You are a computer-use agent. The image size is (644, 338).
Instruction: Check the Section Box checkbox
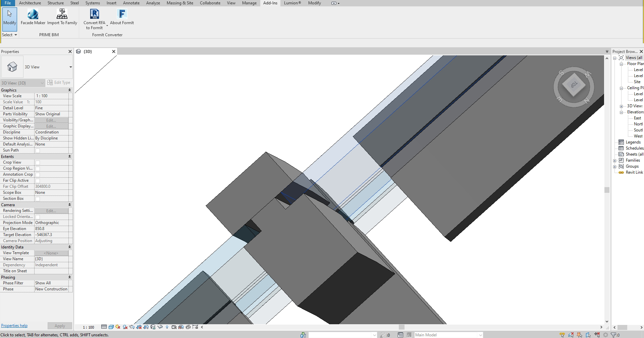pyautogui.click(x=38, y=199)
